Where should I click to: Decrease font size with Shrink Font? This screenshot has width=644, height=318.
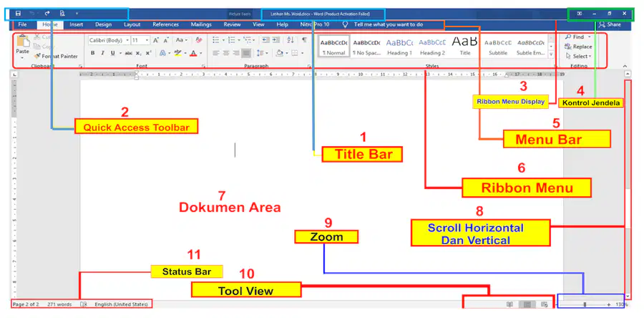coord(166,40)
